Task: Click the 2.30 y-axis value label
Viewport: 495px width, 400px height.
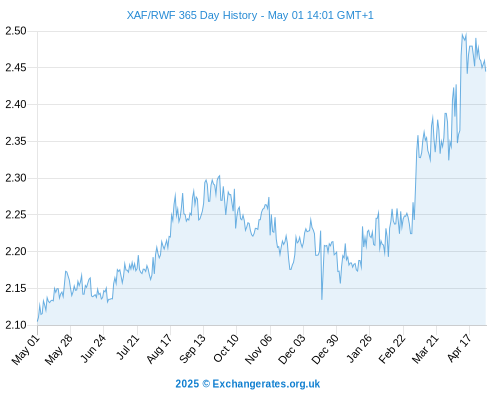Action: click(16, 178)
